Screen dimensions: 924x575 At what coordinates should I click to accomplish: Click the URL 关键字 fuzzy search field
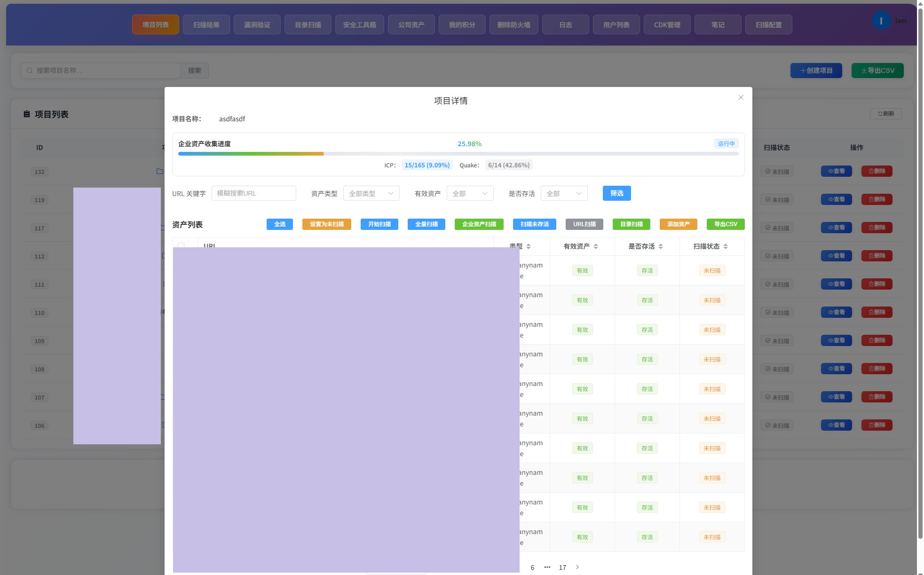(254, 193)
